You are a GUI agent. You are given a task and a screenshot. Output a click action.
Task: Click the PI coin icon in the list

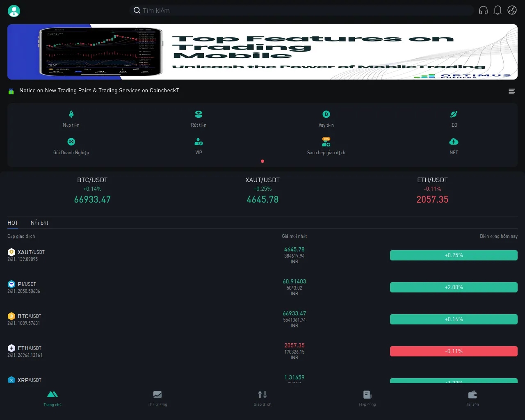point(11,284)
